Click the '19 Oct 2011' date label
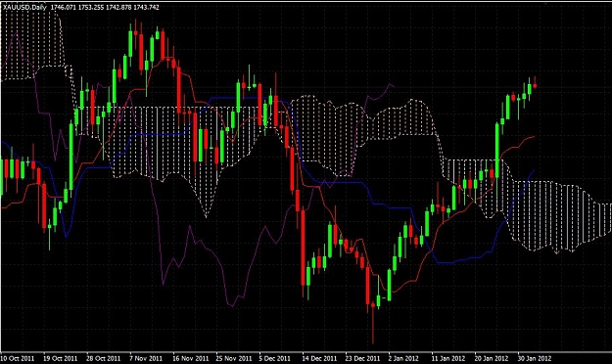The height and width of the screenshot is (364, 612). tap(60, 358)
